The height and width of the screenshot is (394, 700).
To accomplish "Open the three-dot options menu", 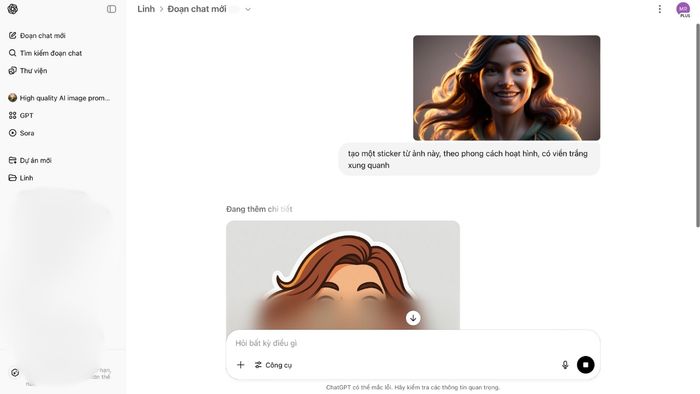I will [659, 9].
